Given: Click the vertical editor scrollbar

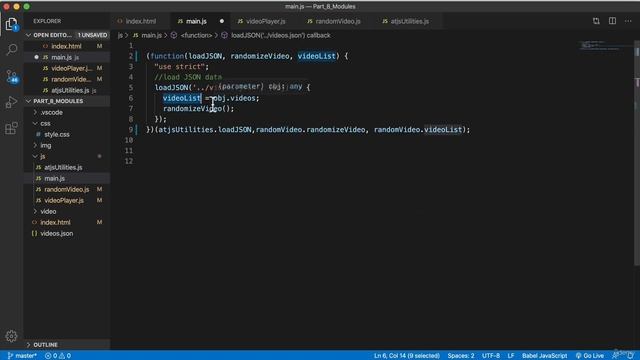Looking at the screenshot, I should coord(637,153).
